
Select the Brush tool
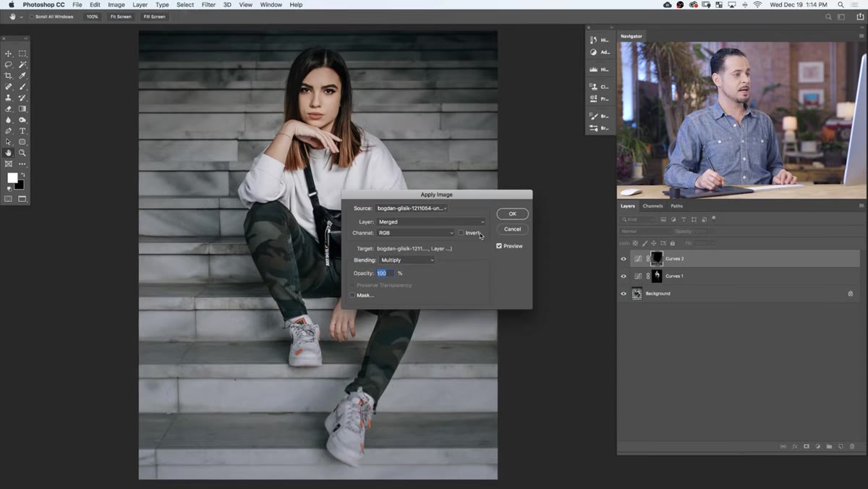click(x=22, y=87)
